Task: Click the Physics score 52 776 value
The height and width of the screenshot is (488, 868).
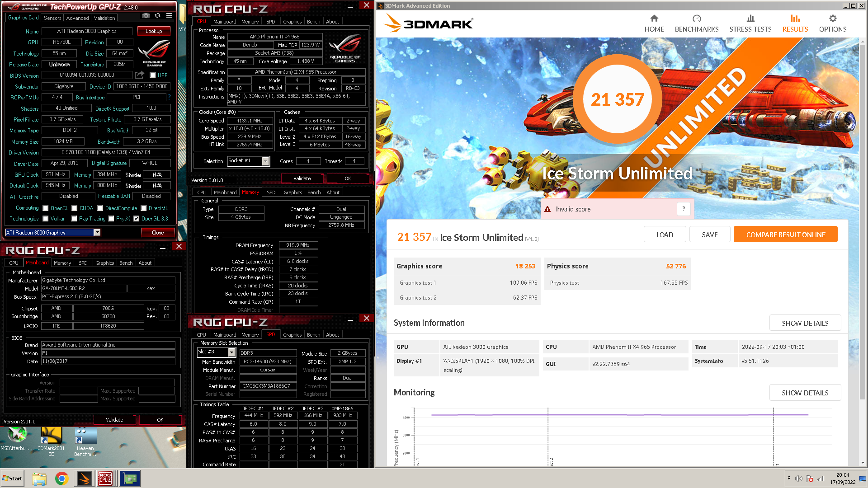Action: (x=676, y=266)
